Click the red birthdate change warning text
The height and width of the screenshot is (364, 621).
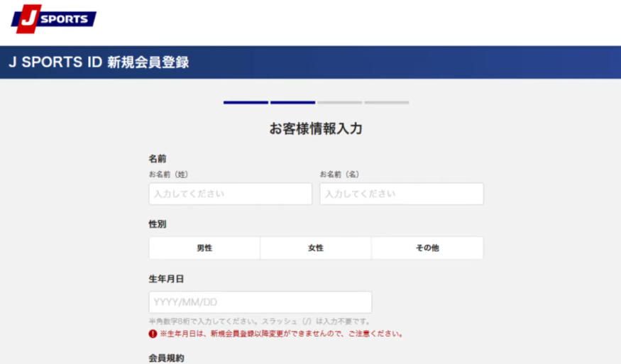click(282, 334)
